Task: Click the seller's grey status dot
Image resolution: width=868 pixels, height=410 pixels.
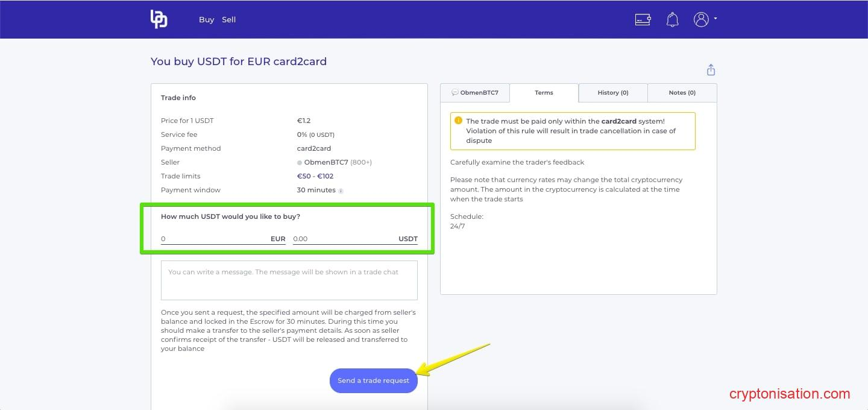Action: (300, 163)
